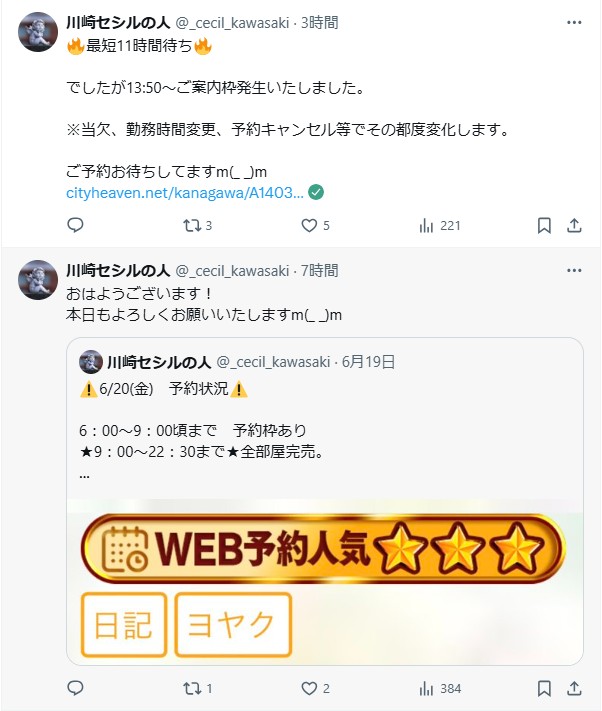The height and width of the screenshot is (711, 602).
Task: Open the WEB予約人気 banner image
Action: [325, 582]
